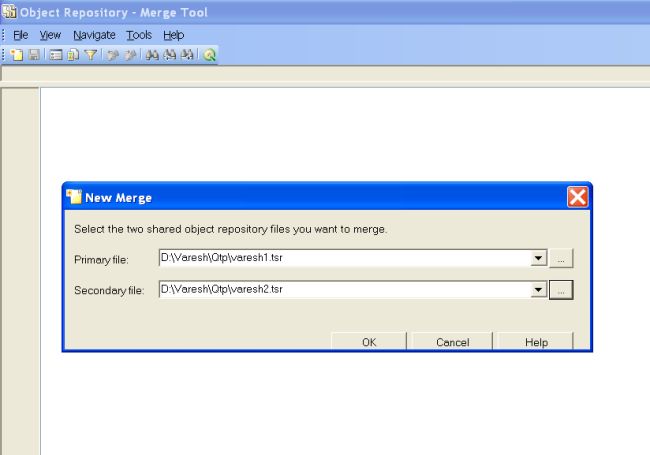Click the Find Next binoculars icon
The width and height of the screenshot is (650, 455).
coord(187,55)
